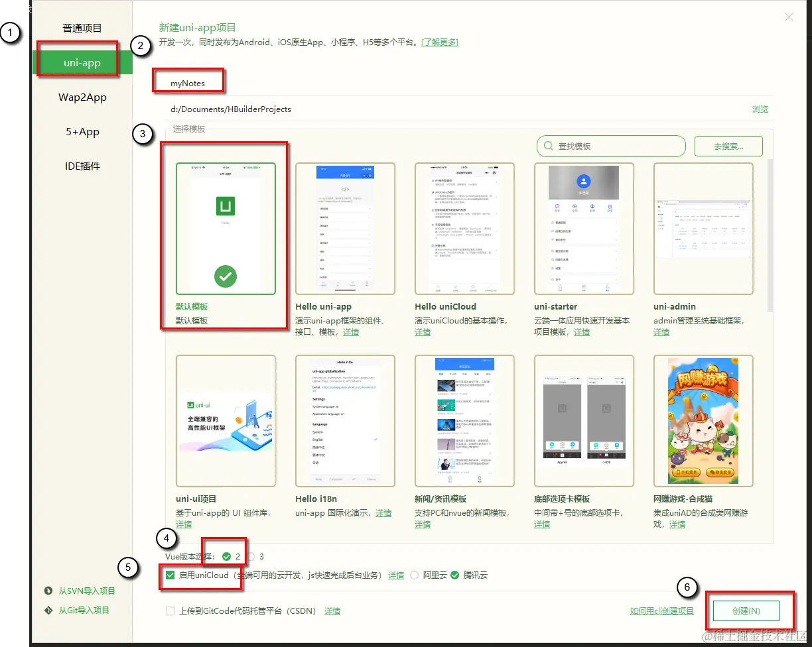
Task: Choose Vue version 2 radio button
Action: tap(226, 556)
